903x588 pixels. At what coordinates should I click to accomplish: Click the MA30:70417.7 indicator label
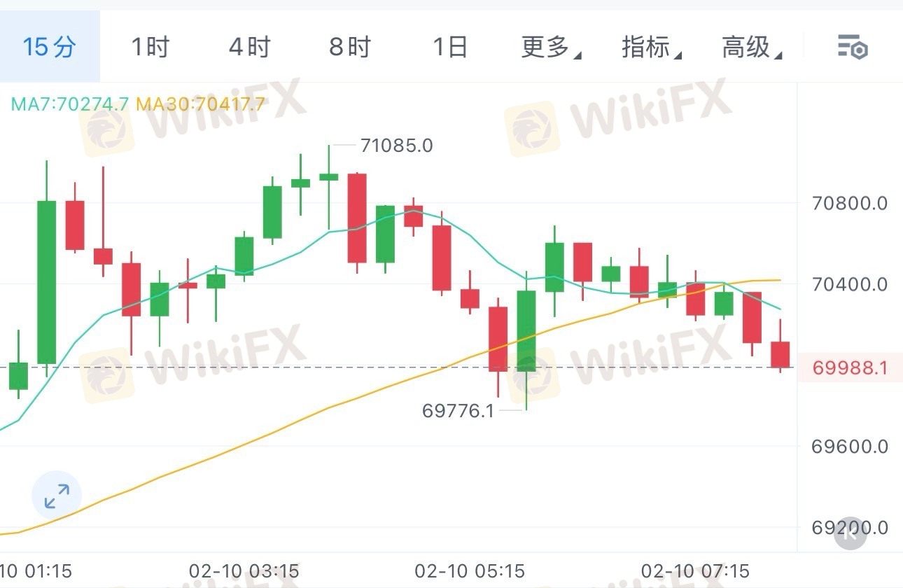point(201,104)
